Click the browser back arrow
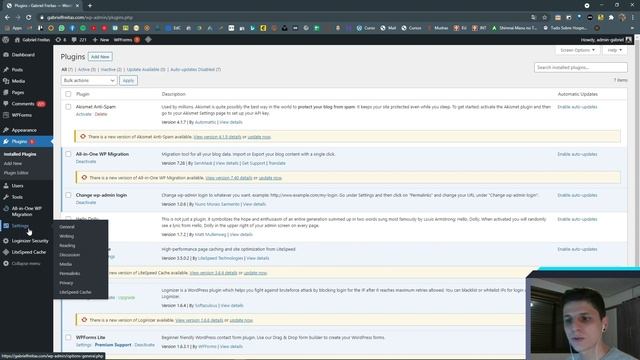This screenshot has height=360, width=640. point(7,18)
